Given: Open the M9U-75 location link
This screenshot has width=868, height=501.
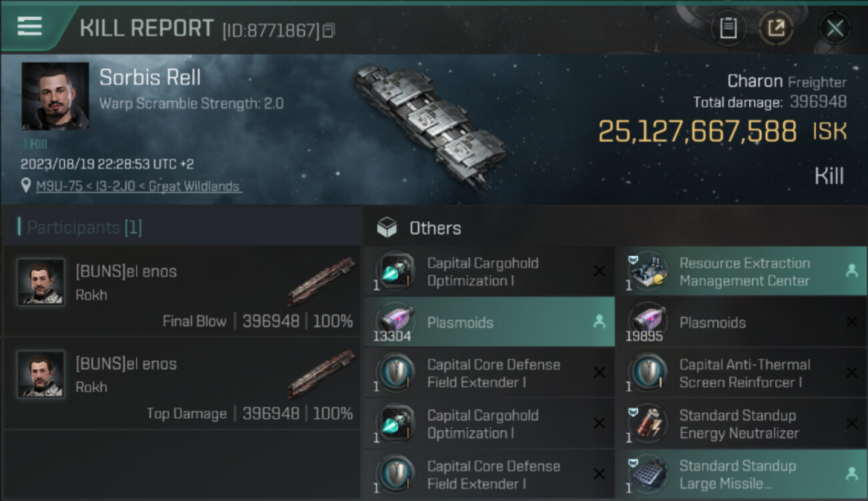Looking at the screenshot, I should click(139, 186).
